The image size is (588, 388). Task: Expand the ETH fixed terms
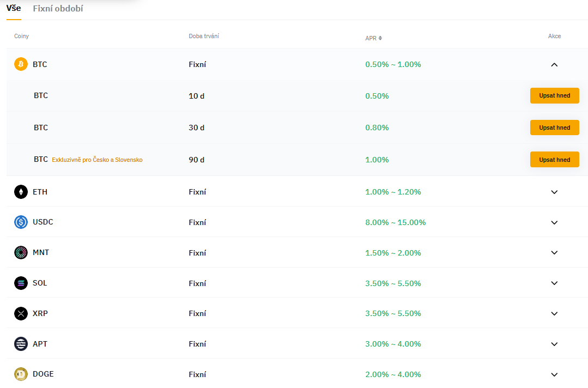(x=554, y=192)
